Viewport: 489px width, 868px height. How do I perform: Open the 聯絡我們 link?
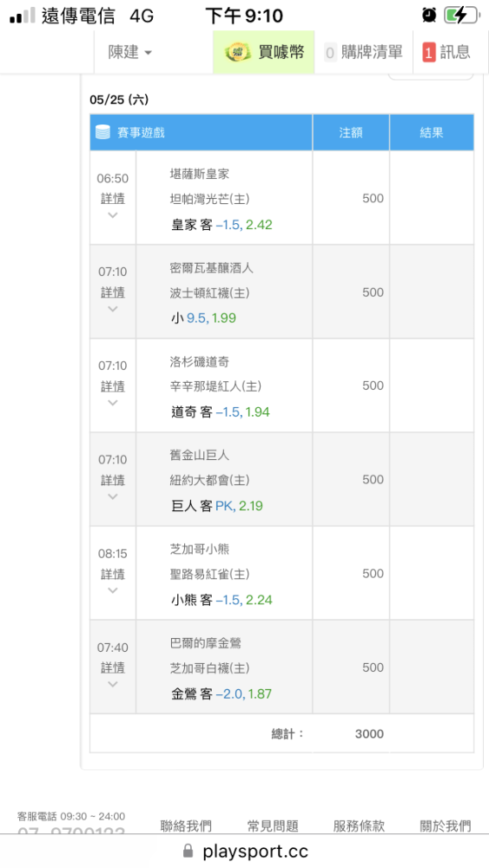[186, 826]
